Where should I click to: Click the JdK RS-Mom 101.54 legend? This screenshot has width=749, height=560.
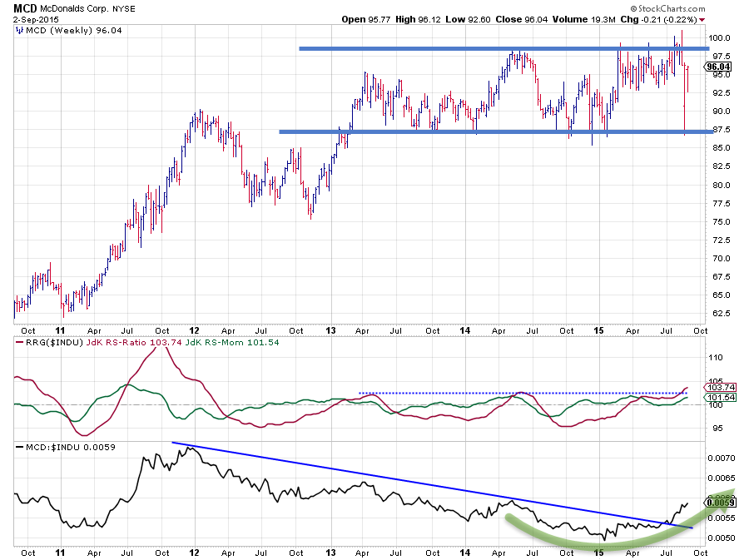(231, 343)
